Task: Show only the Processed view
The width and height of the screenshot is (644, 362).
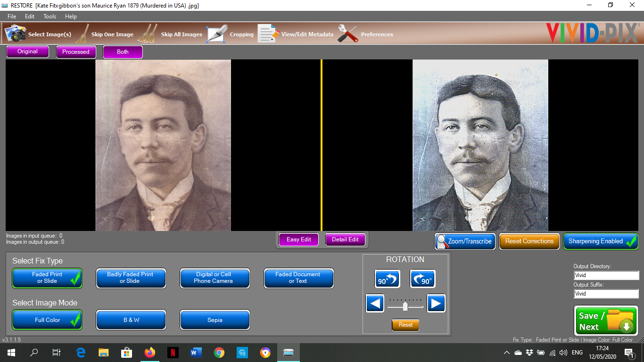Action: [x=76, y=52]
